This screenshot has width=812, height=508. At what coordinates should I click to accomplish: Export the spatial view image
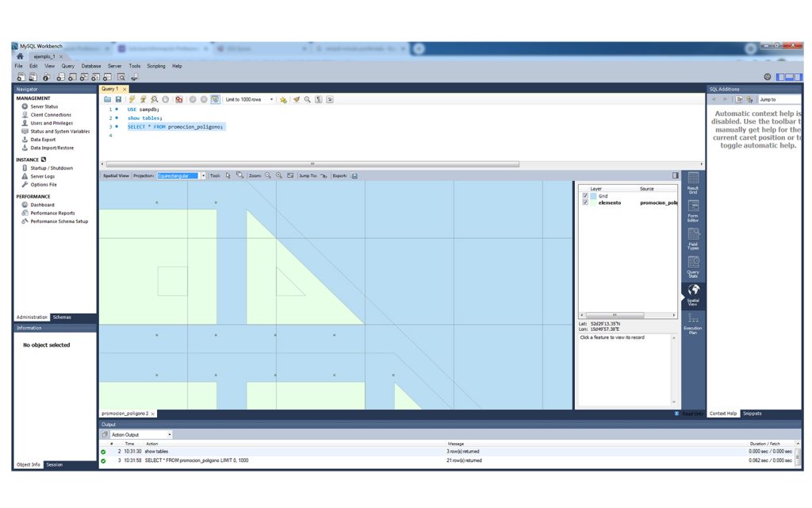(x=354, y=175)
